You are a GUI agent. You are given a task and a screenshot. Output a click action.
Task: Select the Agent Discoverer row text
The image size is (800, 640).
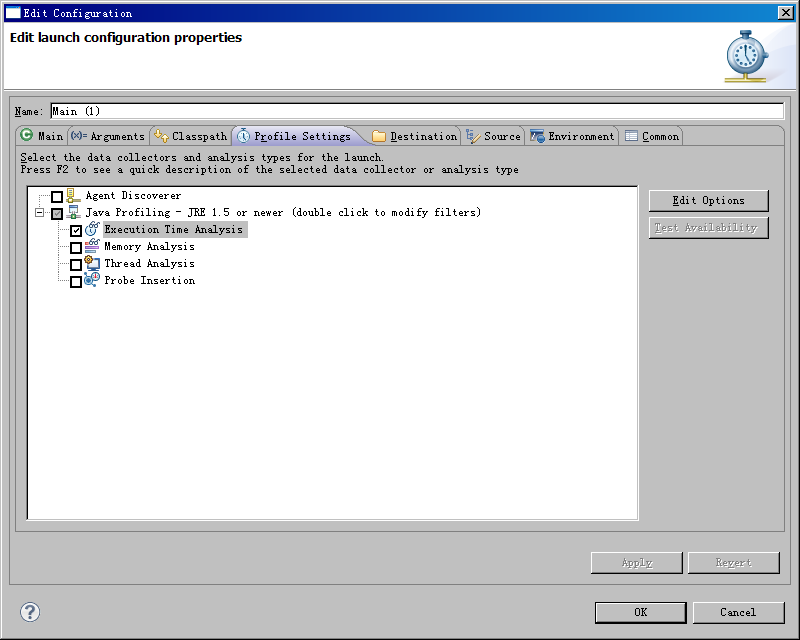pyautogui.click(x=133, y=195)
